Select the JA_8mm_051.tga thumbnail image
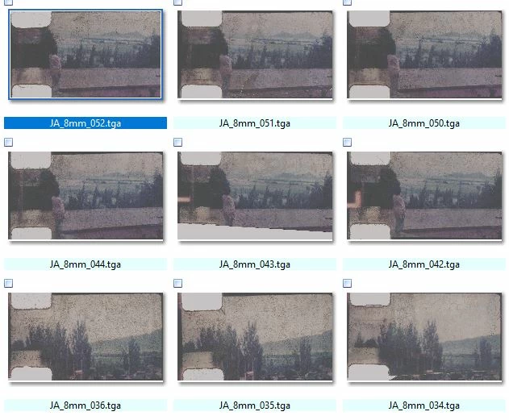The image size is (509, 420). [255, 55]
